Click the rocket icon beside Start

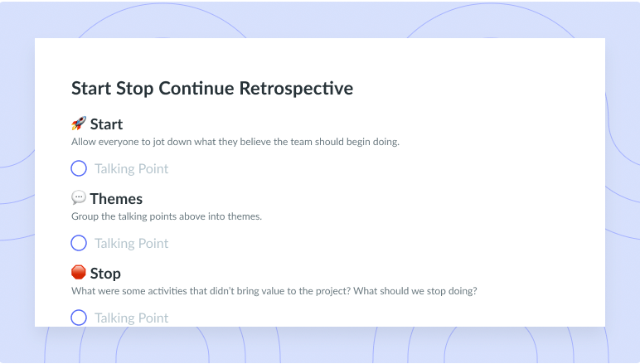[x=79, y=124]
